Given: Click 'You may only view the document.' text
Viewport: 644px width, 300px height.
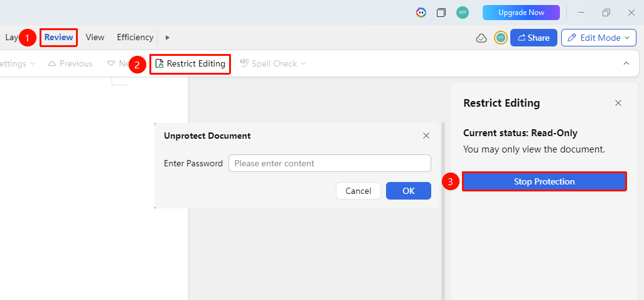Looking at the screenshot, I should pos(534,149).
